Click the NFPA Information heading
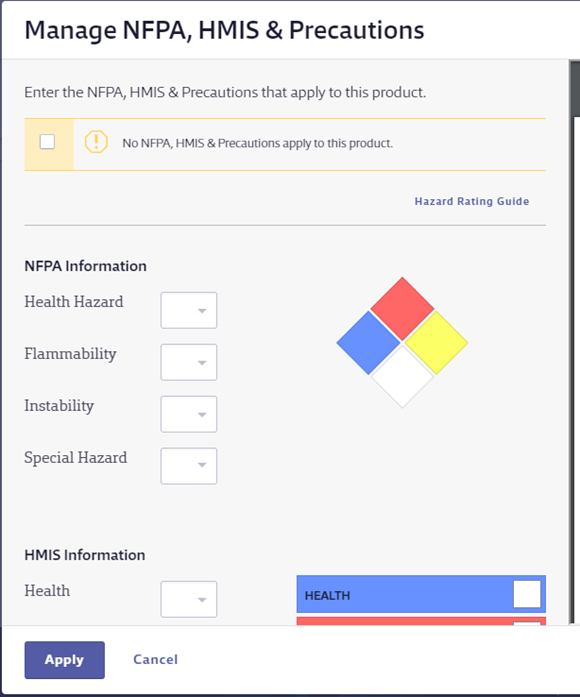 click(85, 266)
